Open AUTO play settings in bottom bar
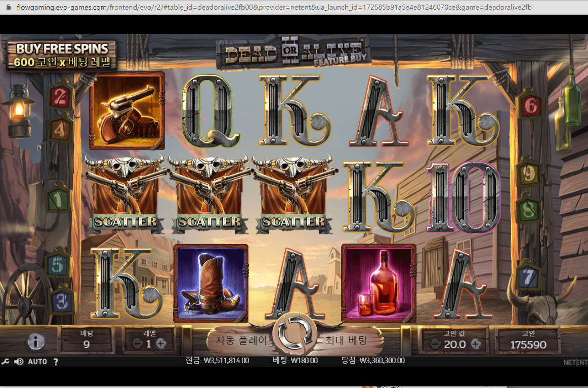Screen dimensions: 588x388 37,361
